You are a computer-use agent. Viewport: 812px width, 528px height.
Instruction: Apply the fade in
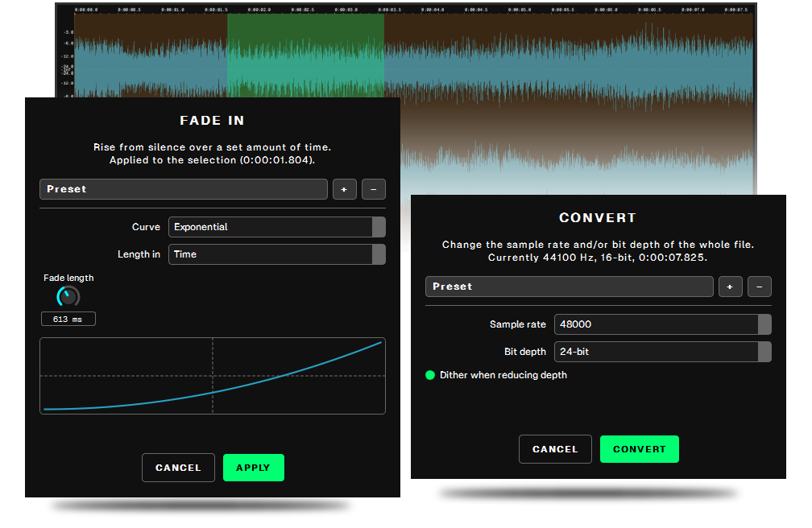coord(254,468)
